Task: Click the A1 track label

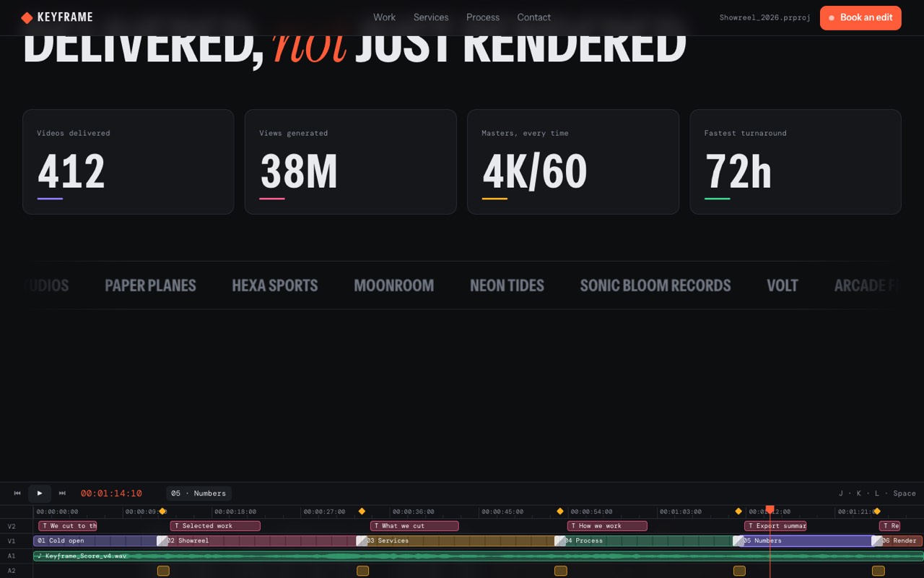Action: 12,556
